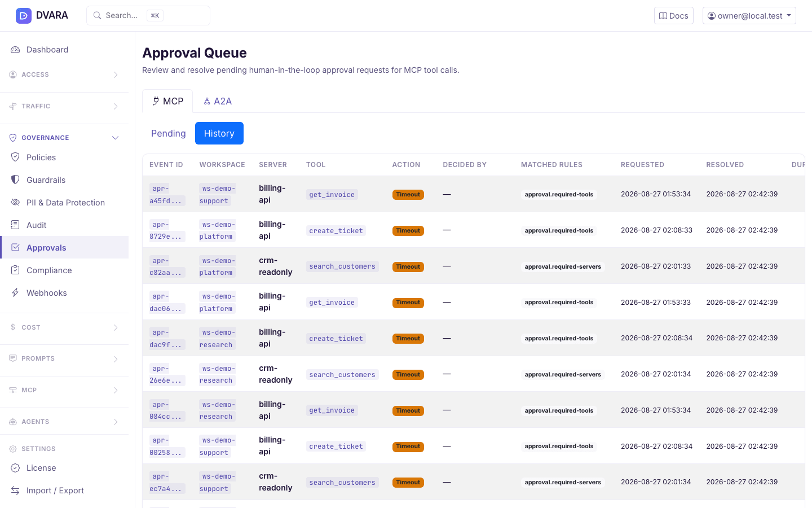Expand the ACCESS sidebar section
The width and height of the screenshot is (812, 508).
click(x=64, y=75)
